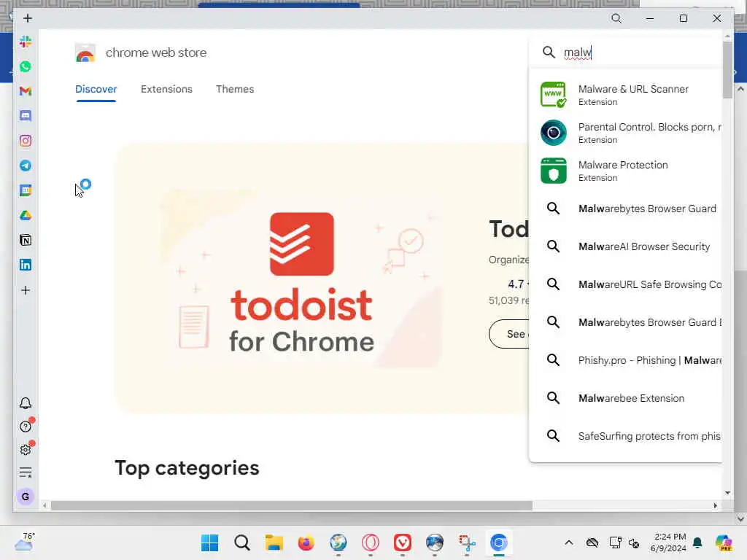Choose MalwareURL Safe Browsing suggestion

(625, 284)
